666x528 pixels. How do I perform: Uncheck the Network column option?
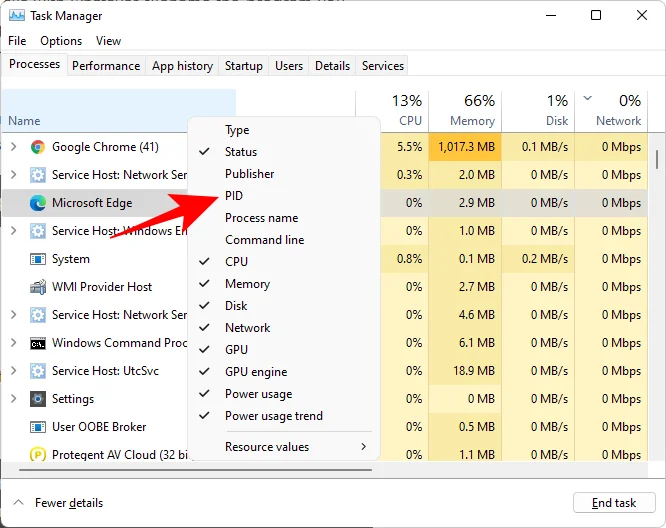204,328
